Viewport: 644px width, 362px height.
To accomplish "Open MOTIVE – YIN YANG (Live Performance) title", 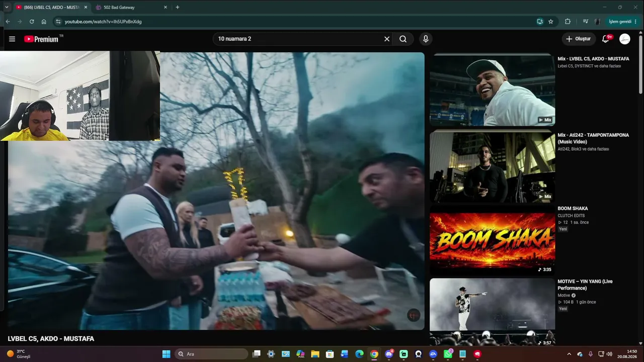I will [x=585, y=285].
